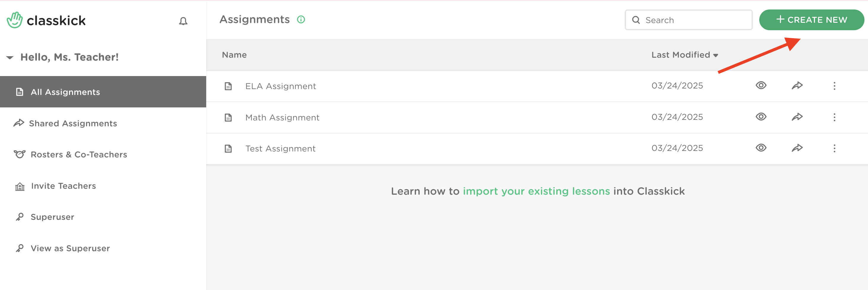Click the Assignments info icon
Image resolution: width=868 pixels, height=290 pixels.
(x=301, y=20)
